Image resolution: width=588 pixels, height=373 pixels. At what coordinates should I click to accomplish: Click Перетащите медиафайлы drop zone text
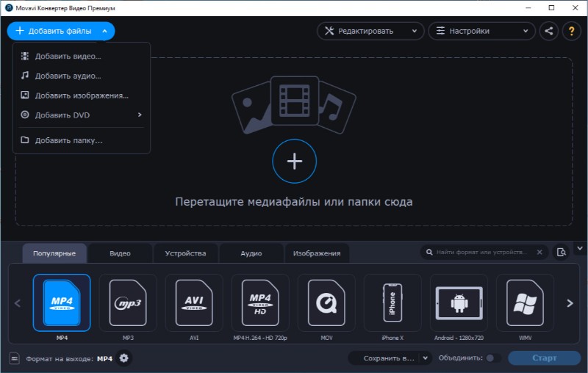click(294, 201)
